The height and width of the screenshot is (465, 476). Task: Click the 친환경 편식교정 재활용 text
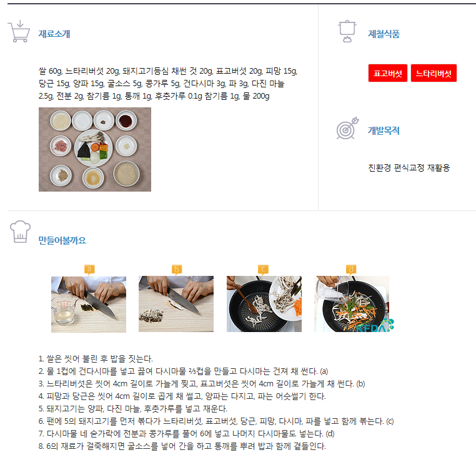[x=409, y=168]
